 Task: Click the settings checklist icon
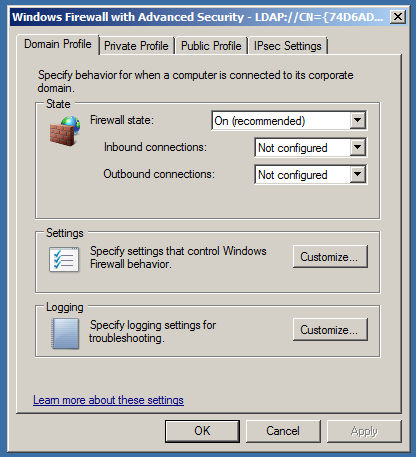pyautogui.click(x=64, y=259)
